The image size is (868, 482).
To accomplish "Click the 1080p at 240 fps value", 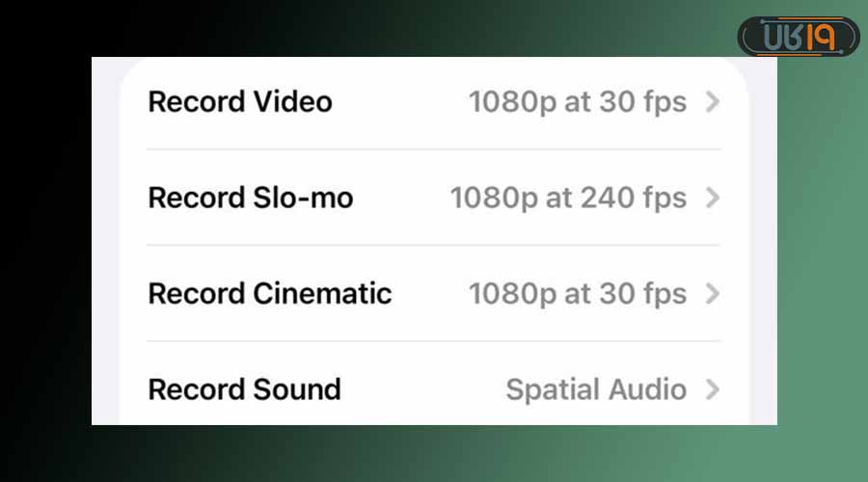I will tap(568, 198).
